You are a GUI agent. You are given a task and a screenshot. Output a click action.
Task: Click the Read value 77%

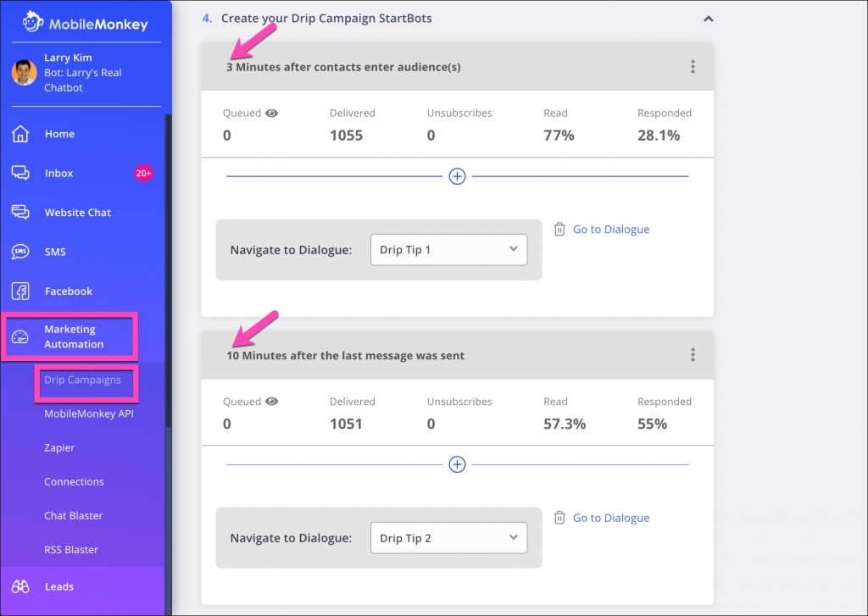(559, 136)
